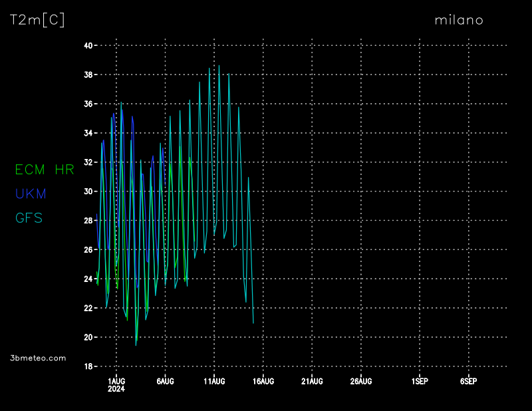Click the T2m[C] chart title
The height and width of the screenshot is (411, 532).
point(37,20)
